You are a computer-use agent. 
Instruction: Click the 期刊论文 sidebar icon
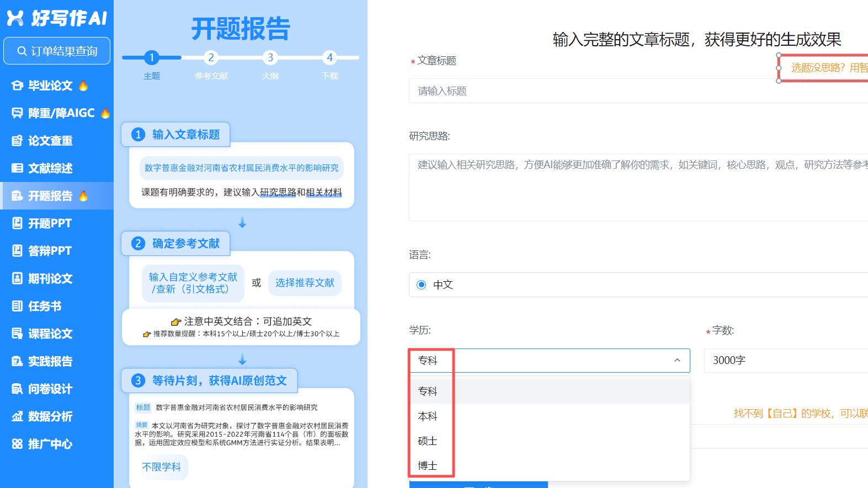point(17,278)
